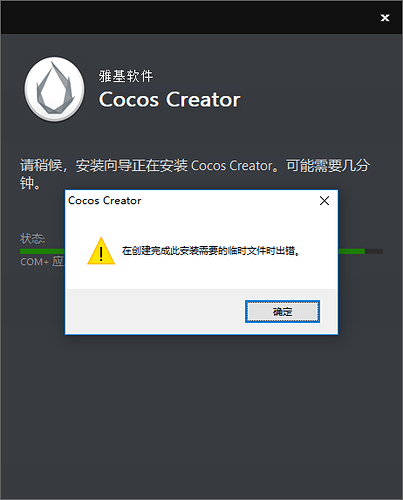403x500 pixels.
Task: Click the dialog title 'Cocos Creator'
Action: coord(105,201)
